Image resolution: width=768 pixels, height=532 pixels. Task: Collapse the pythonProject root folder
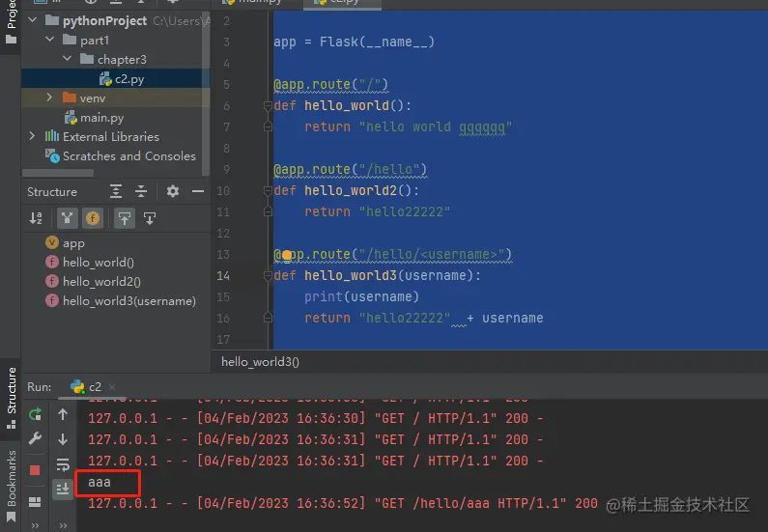click(x=33, y=20)
